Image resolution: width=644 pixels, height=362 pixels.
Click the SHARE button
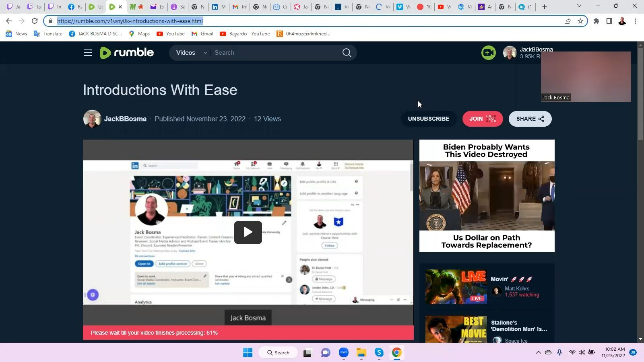(x=530, y=119)
